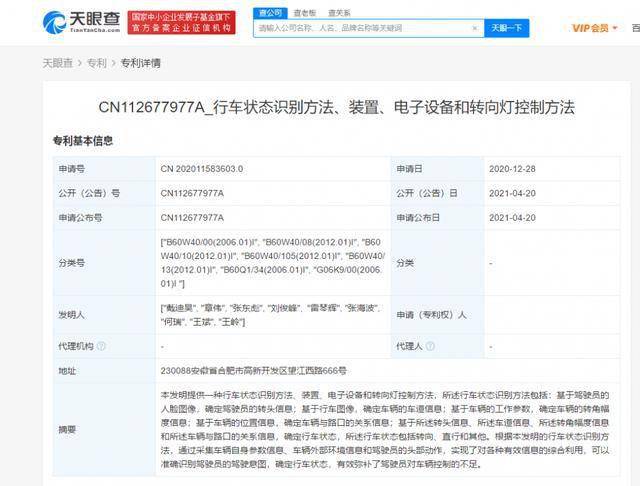Image resolution: width=640 pixels, height=486 pixels.
Task: Select the 查公司 search tab
Action: (270, 13)
